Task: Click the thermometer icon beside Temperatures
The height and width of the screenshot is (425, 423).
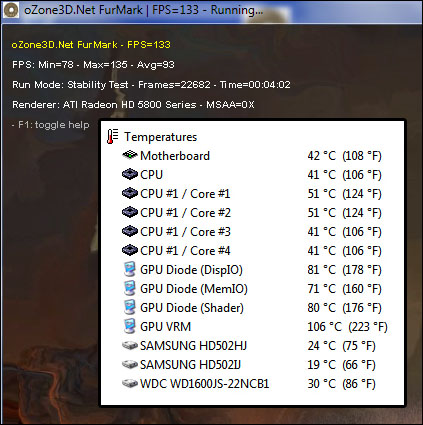Action: [112, 137]
